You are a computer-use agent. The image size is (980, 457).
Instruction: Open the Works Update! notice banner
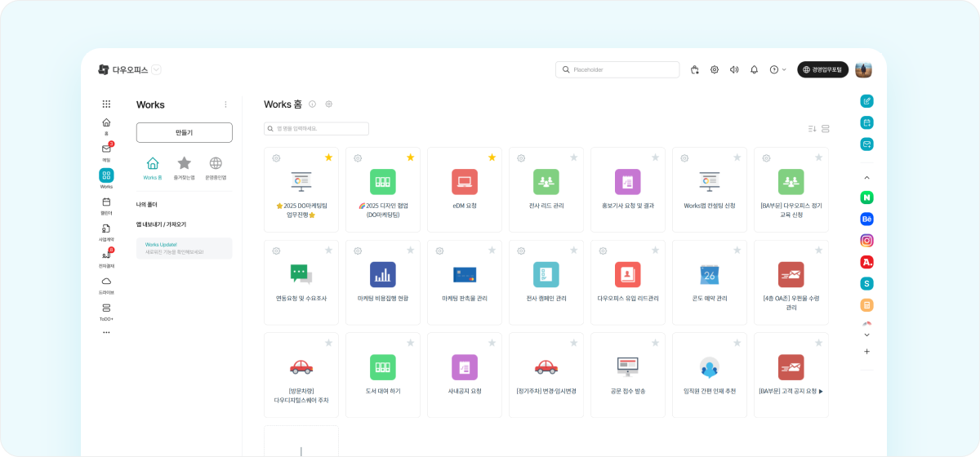tap(185, 248)
